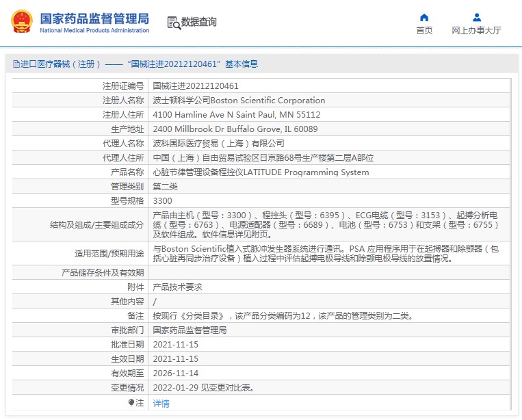
Task: Click the 型号规格 row label
Action: point(127,200)
